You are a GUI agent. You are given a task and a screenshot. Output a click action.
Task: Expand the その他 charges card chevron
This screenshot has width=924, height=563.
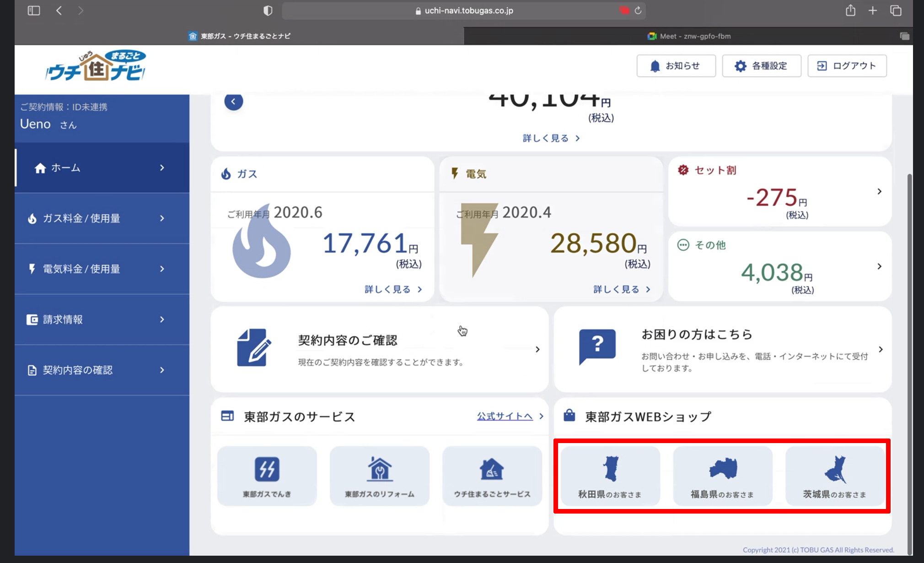879,266
